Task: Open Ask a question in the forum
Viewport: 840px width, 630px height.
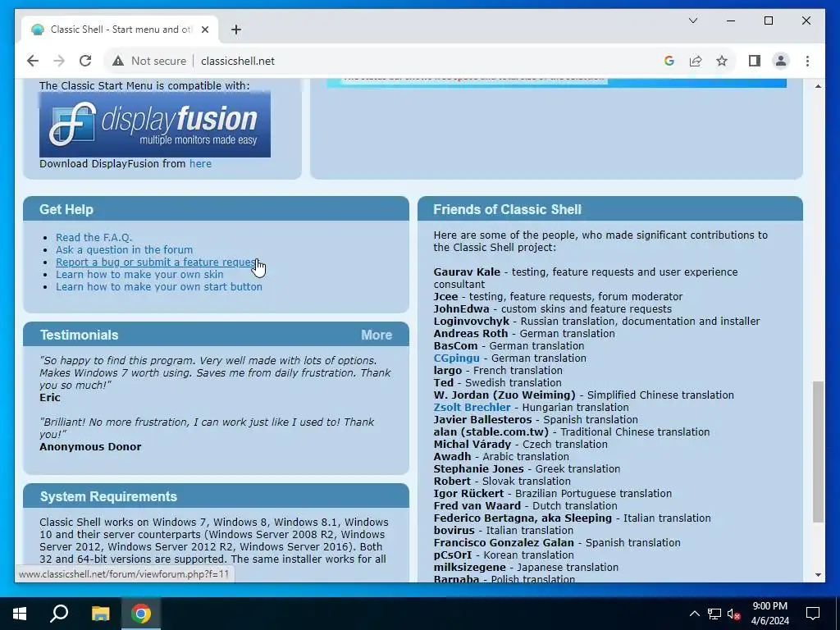Action: (125, 249)
